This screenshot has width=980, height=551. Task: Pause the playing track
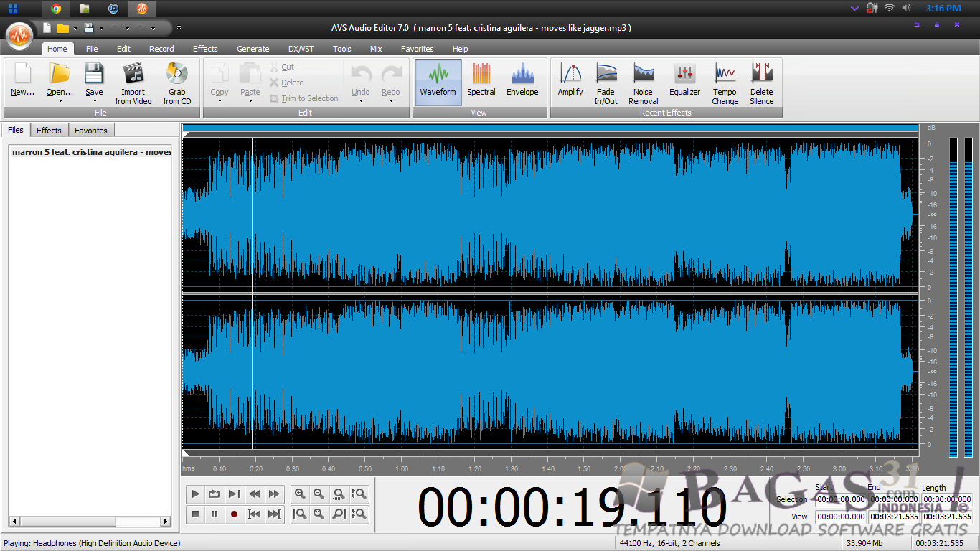[215, 514]
